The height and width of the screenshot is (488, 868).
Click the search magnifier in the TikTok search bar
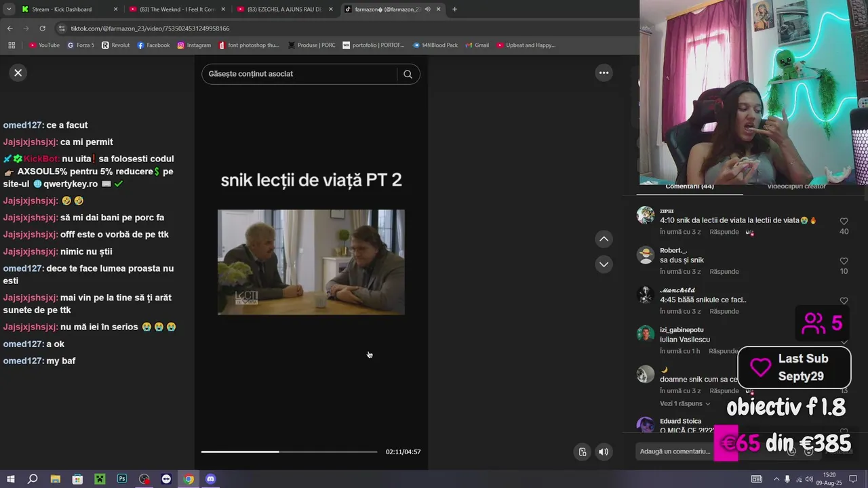pyautogui.click(x=408, y=74)
